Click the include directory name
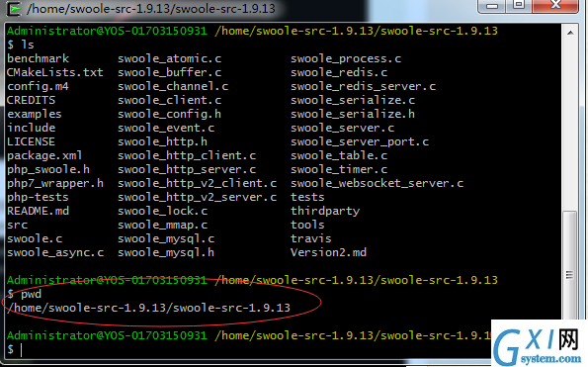588x367 pixels. pos(31,128)
